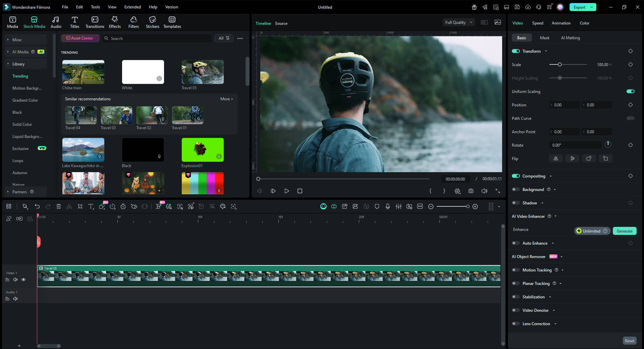Select the Explosion01 thumbnail in the library
The width and height of the screenshot is (644, 349).
tap(202, 150)
